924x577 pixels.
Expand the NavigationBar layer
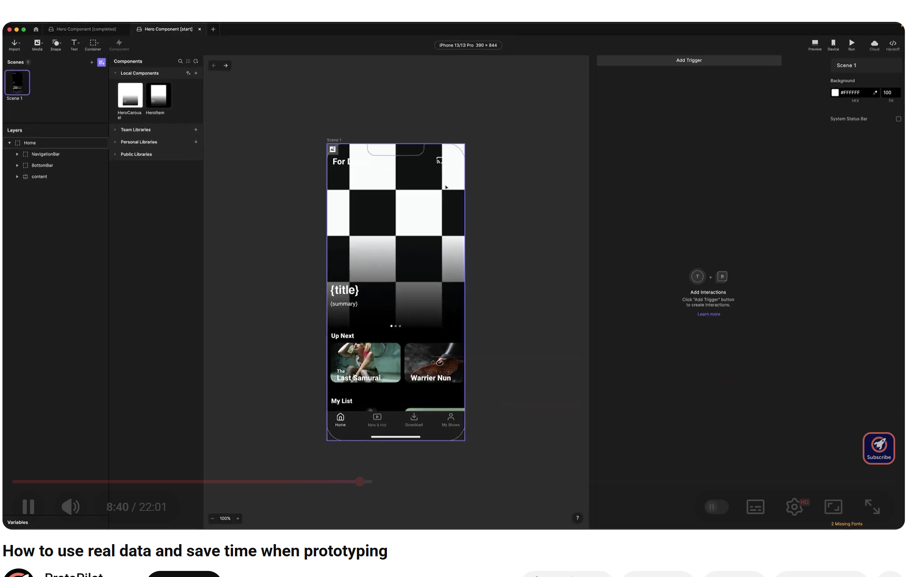(17, 154)
